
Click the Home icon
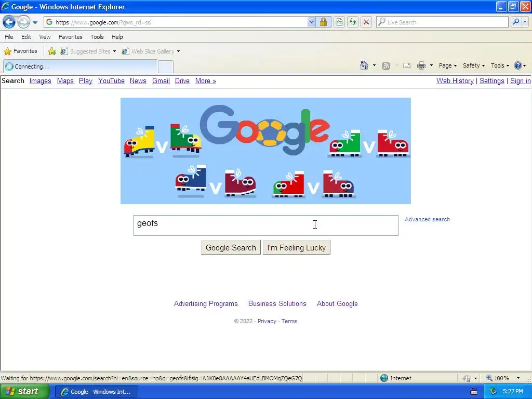coord(364,65)
